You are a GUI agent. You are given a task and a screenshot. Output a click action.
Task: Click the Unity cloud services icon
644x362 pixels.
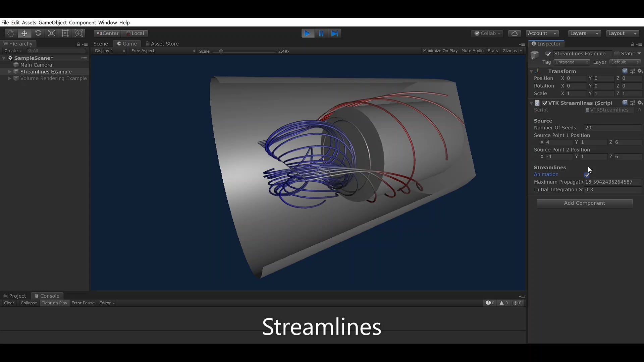point(514,33)
